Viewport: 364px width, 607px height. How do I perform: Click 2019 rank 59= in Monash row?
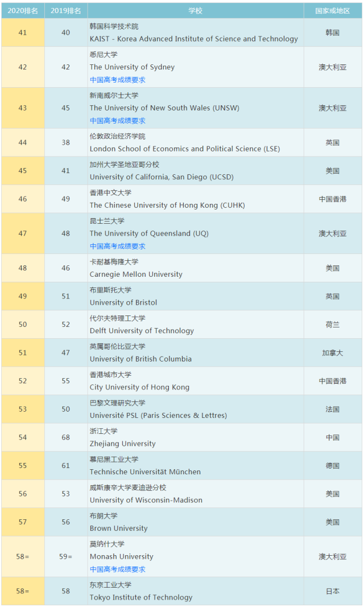click(66, 557)
